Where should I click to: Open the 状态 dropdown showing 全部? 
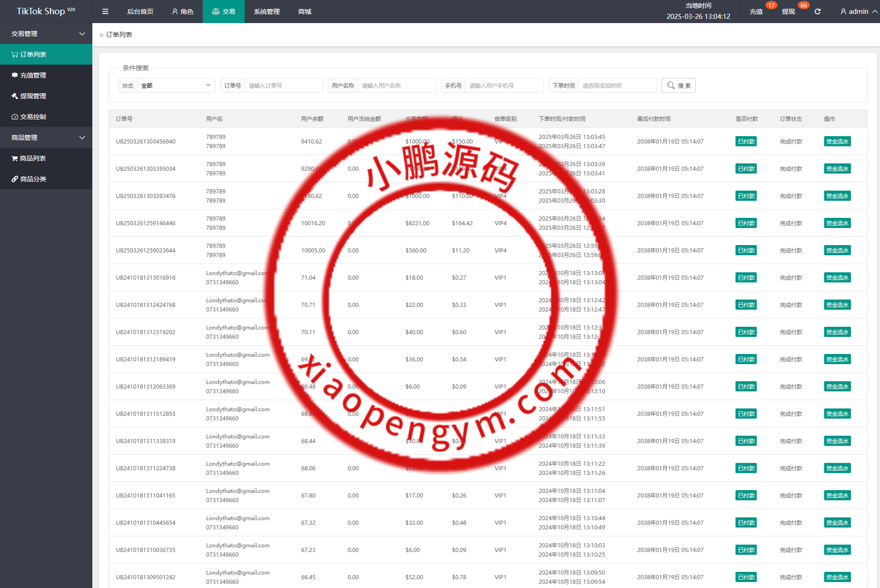point(176,85)
